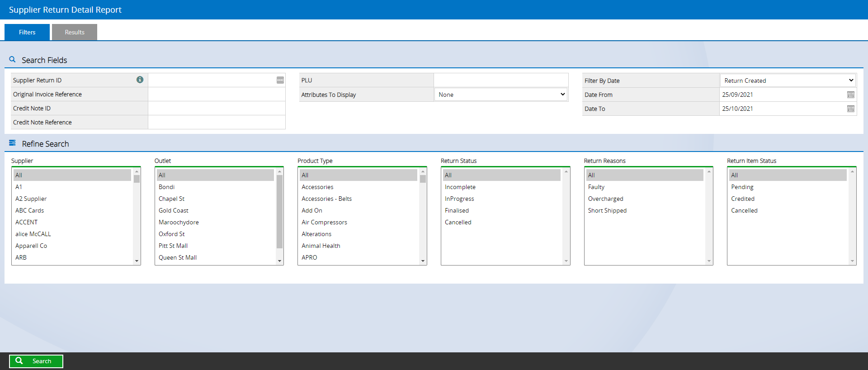Select Bondi outlet
Screen dimensions: 868x370
[215, 187]
